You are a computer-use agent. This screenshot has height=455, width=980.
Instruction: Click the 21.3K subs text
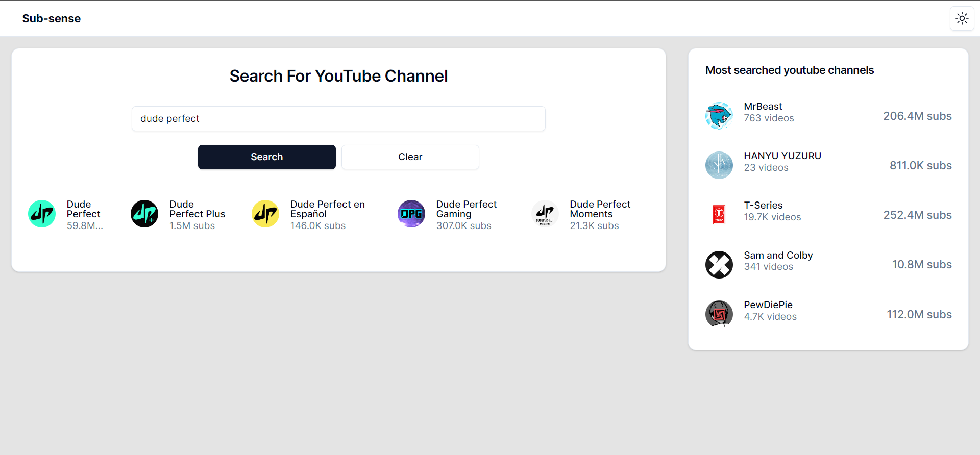coord(595,225)
